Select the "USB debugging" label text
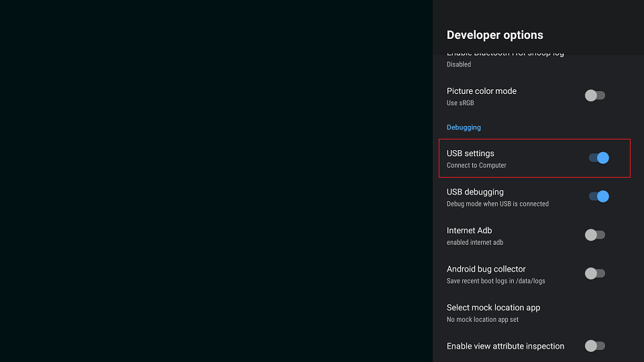 click(x=475, y=192)
